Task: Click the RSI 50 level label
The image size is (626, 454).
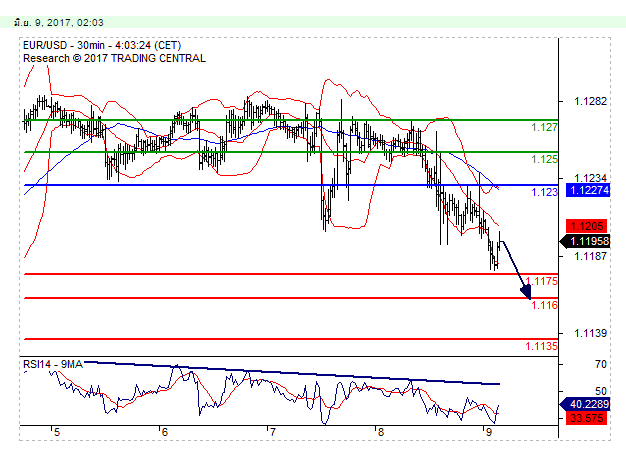Action: (600, 391)
